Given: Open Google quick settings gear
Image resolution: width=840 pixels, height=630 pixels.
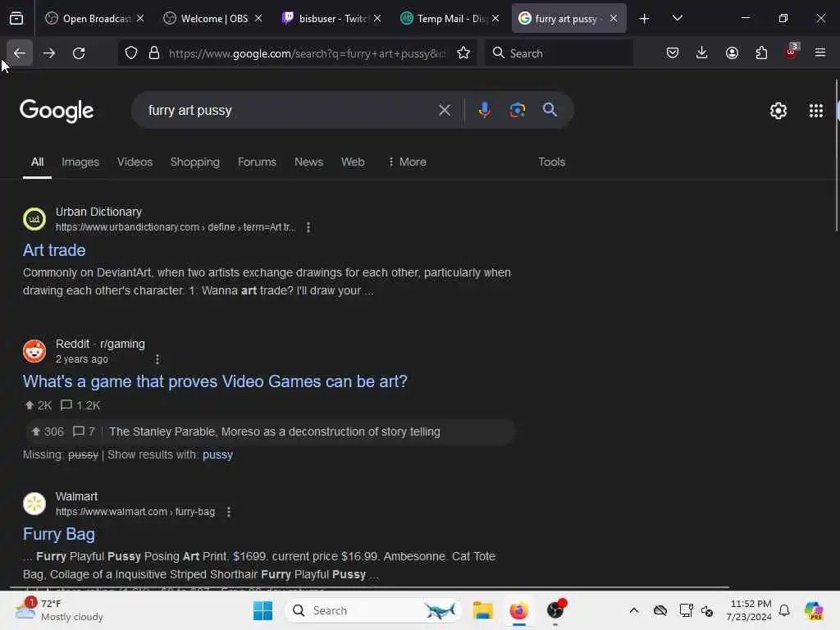Looking at the screenshot, I should point(778,111).
